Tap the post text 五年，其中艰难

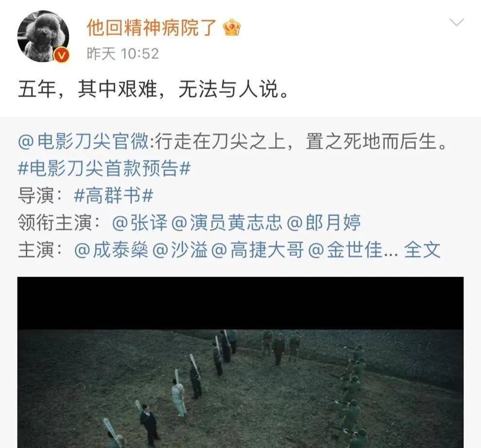coord(87,89)
